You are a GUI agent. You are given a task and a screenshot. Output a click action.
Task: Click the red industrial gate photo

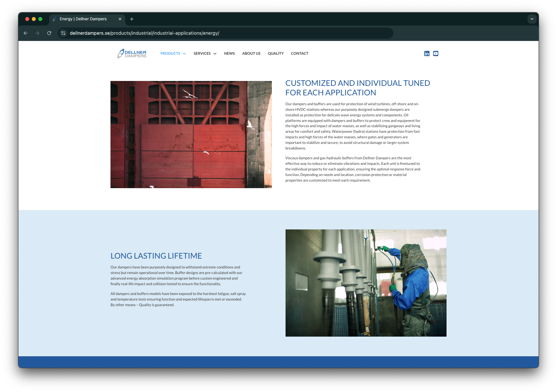(191, 134)
